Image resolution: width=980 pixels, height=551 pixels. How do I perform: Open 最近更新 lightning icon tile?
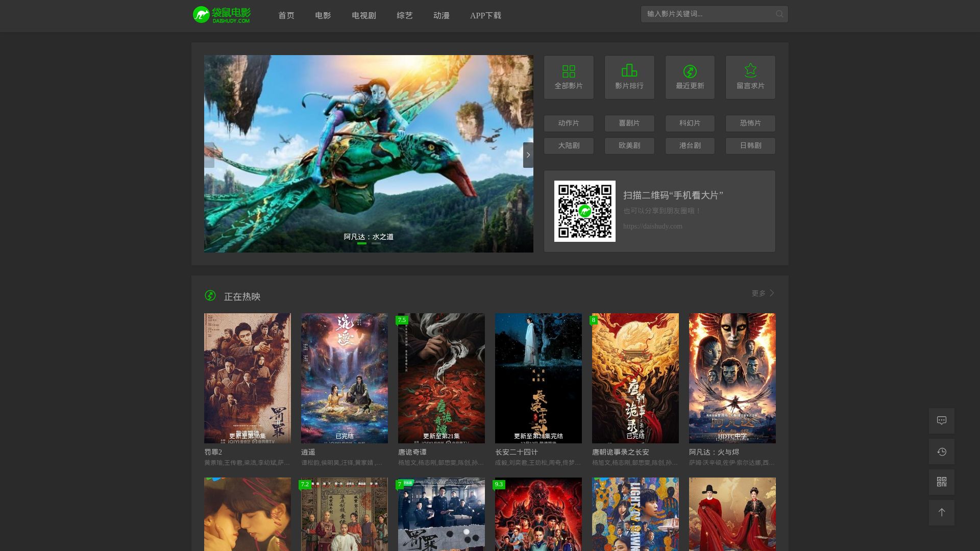690,77
